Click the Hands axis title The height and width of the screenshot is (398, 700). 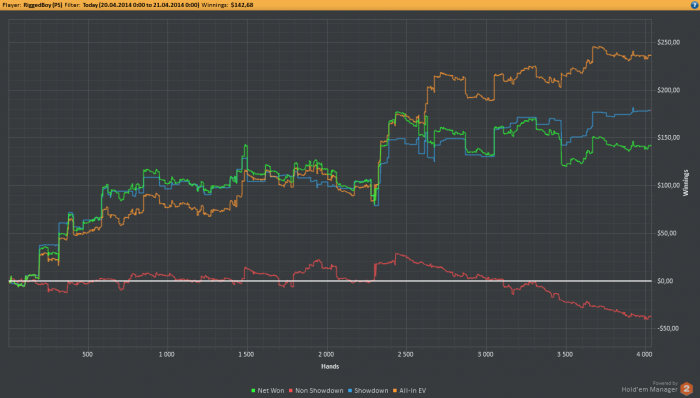tap(330, 366)
